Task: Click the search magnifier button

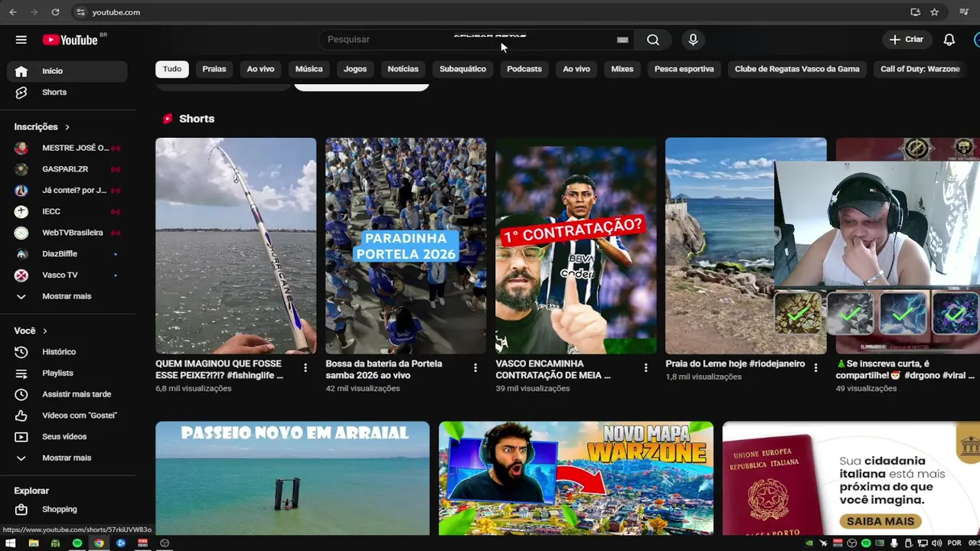Action: (653, 40)
